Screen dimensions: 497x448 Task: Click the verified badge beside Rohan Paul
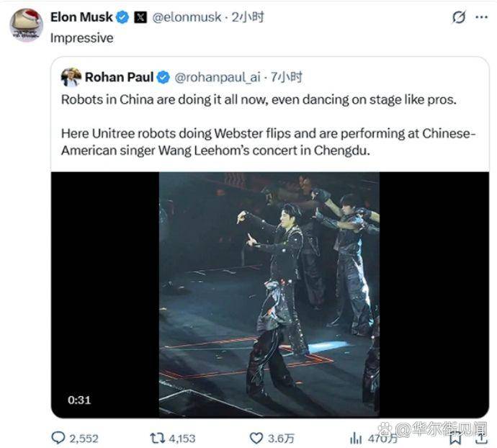[164, 77]
